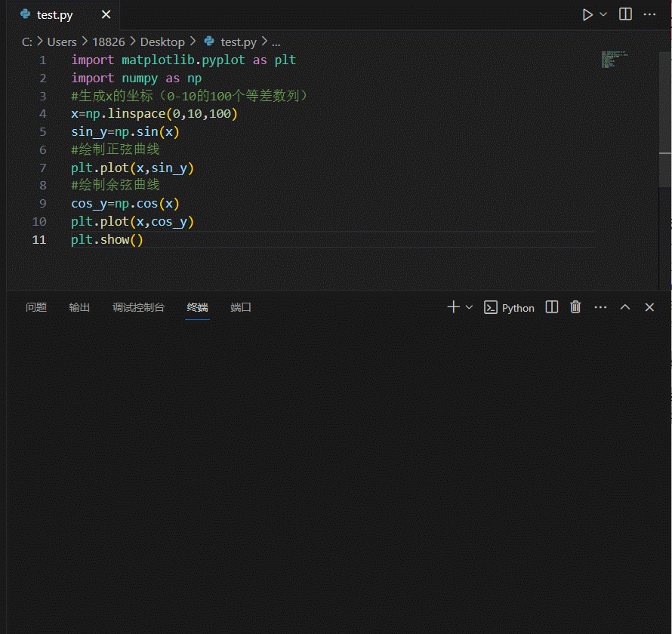The width and height of the screenshot is (672, 634).
Task: Click line number 11 in gutter
Action: (x=39, y=239)
